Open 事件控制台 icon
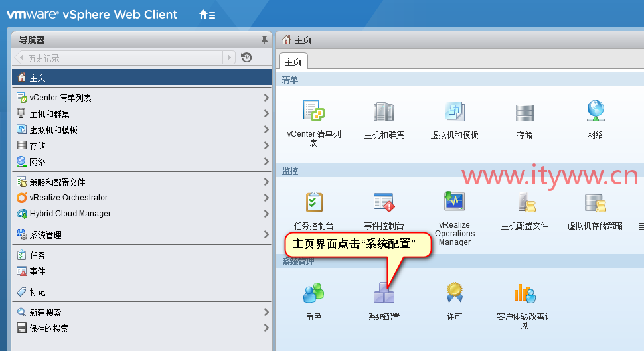Viewport: 644px width, 351px height. [384, 202]
